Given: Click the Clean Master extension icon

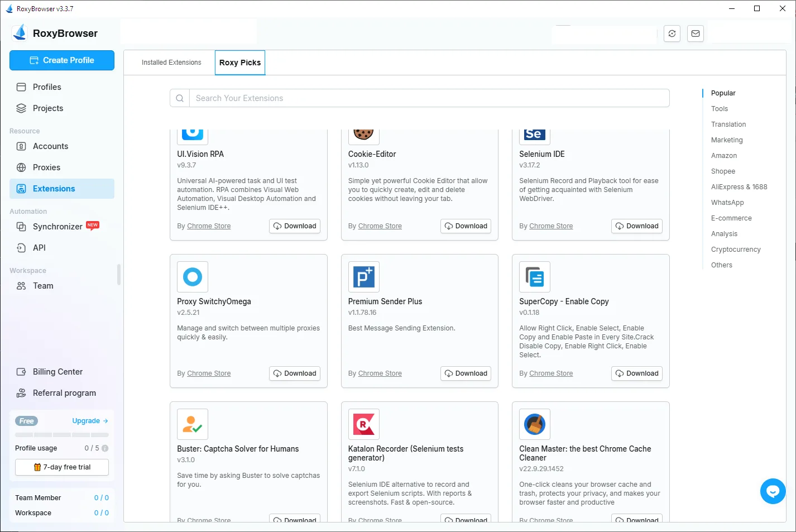Looking at the screenshot, I should tap(535, 424).
